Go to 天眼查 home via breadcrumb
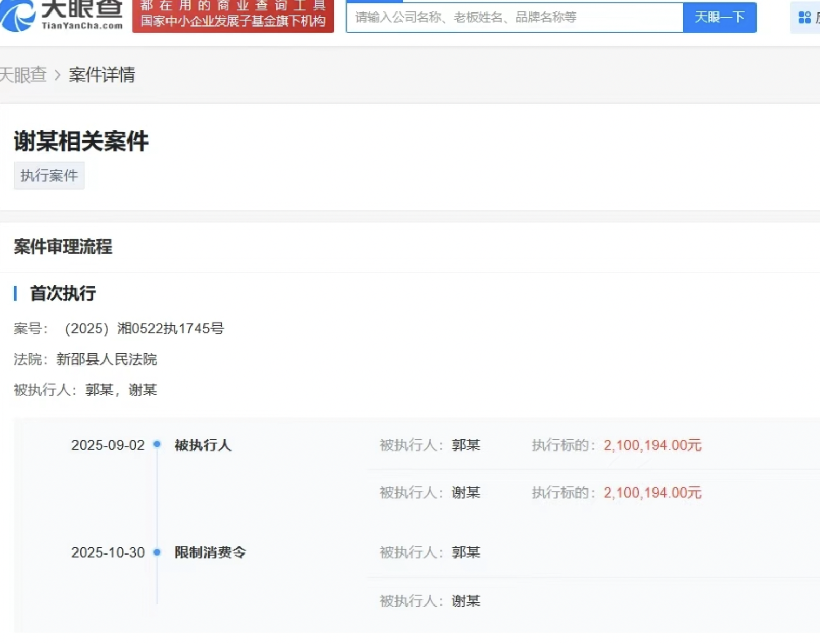820x644 pixels. (23, 75)
